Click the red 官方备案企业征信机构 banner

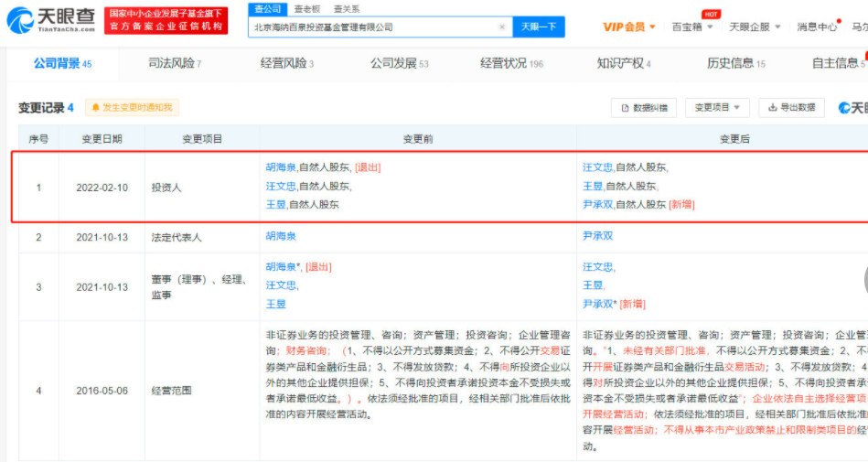(166, 20)
